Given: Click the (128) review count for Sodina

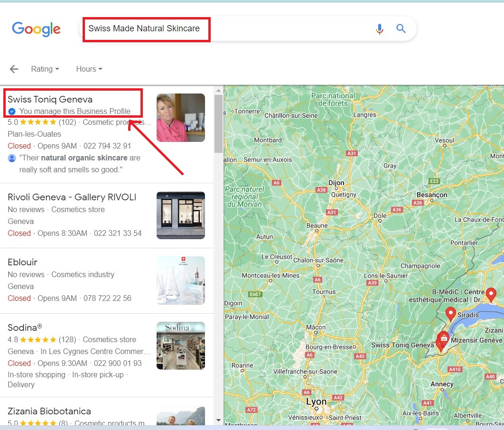Looking at the screenshot, I should click(67, 339).
